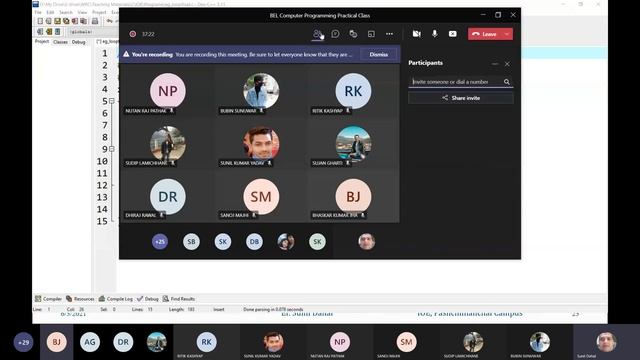Click the New file icon in Dev-C++ toolbar
Screen dimensions: 640x360
[40, 21]
